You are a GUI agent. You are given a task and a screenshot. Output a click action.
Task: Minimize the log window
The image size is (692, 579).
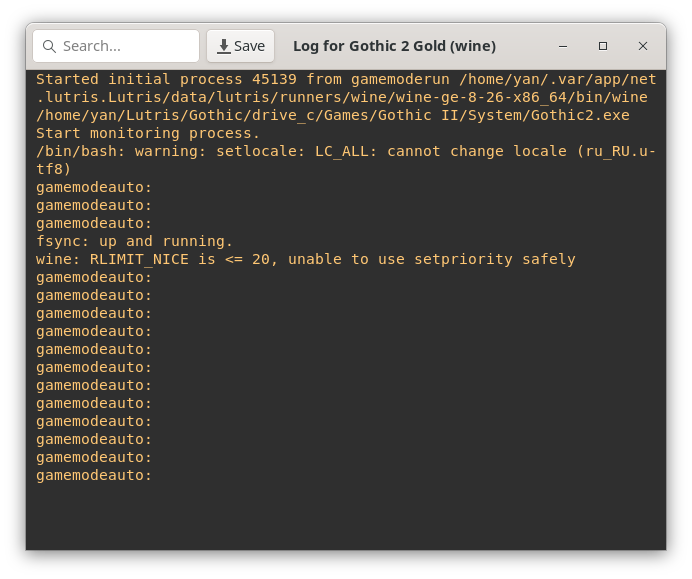click(x=563, y=46)
